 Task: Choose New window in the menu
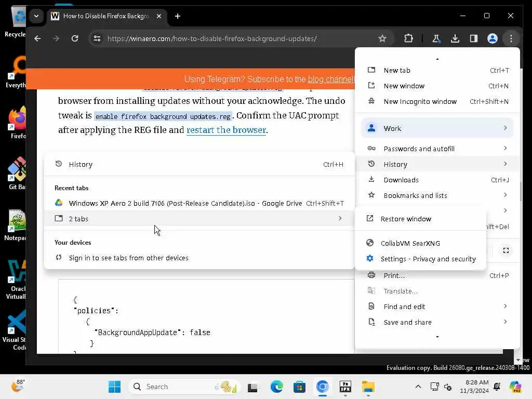437,86
